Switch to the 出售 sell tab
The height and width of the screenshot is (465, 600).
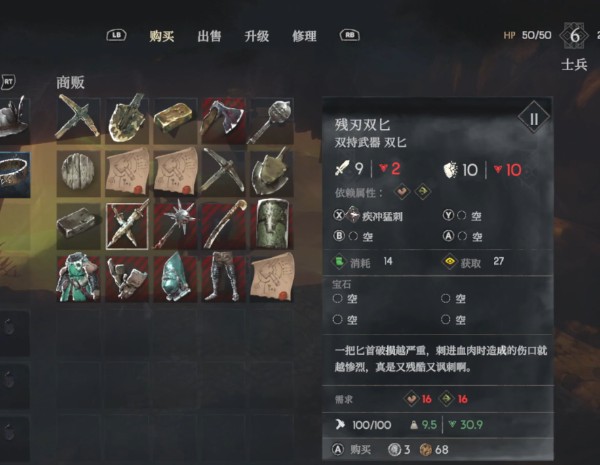point(209,36)
